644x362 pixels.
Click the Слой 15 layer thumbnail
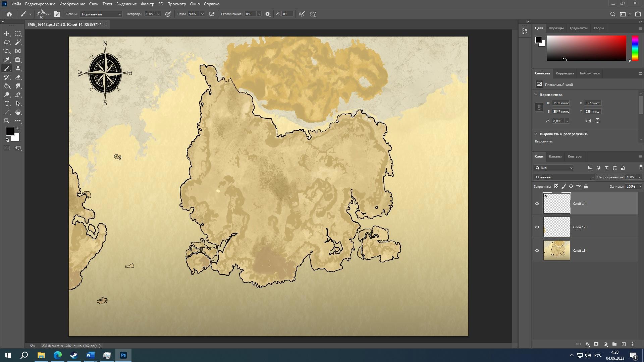click(556, 250)
